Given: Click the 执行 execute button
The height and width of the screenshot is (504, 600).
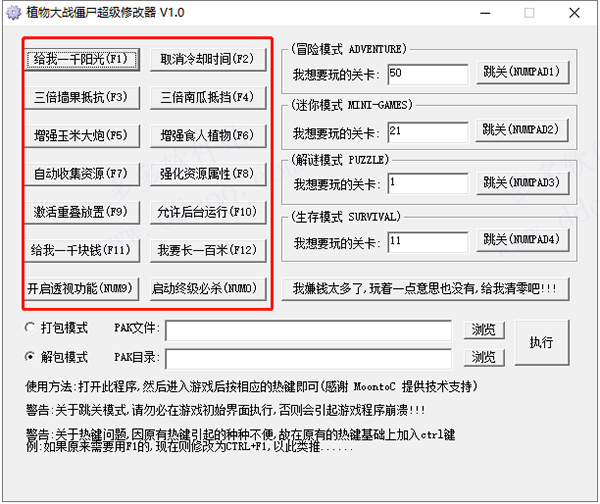Looking at the screenshot, I should (x=542, y=343).
